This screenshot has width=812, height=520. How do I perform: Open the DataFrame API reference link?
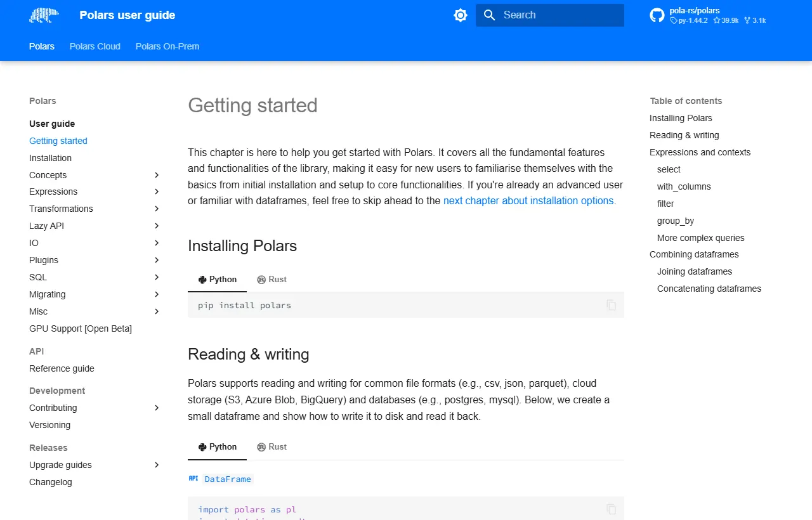228,479
